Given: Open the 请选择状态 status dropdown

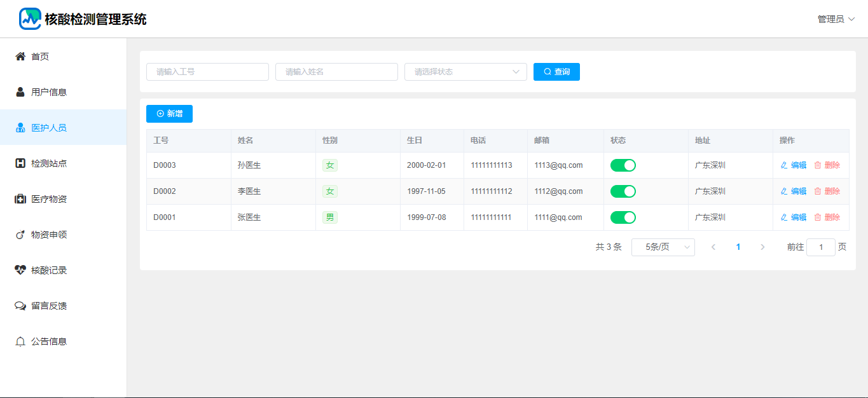Looking at the screenshot, I should 465,72.
